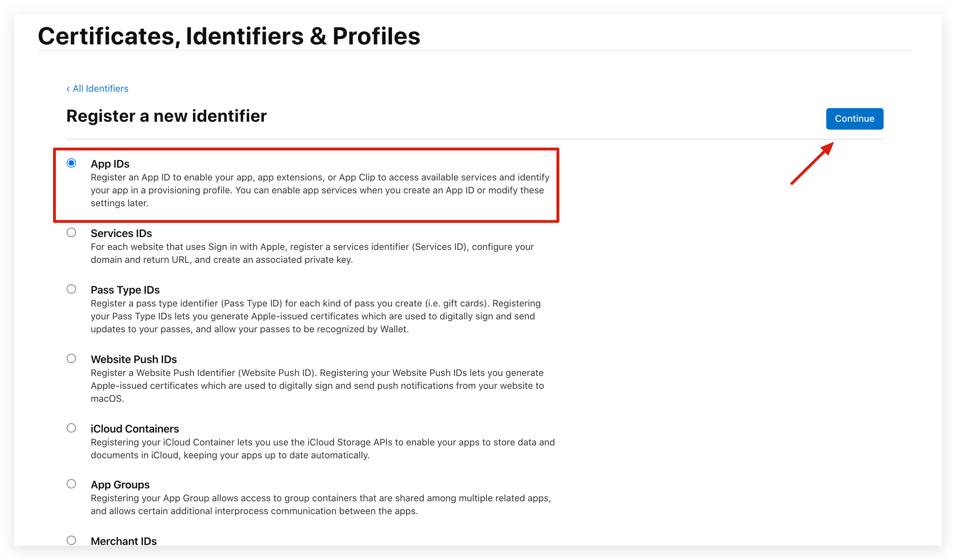This screenshot has height=560, width=956.
Task: Pick the Website Push IDs radio button
Action: pyautogui.click(x=71, y=358)
